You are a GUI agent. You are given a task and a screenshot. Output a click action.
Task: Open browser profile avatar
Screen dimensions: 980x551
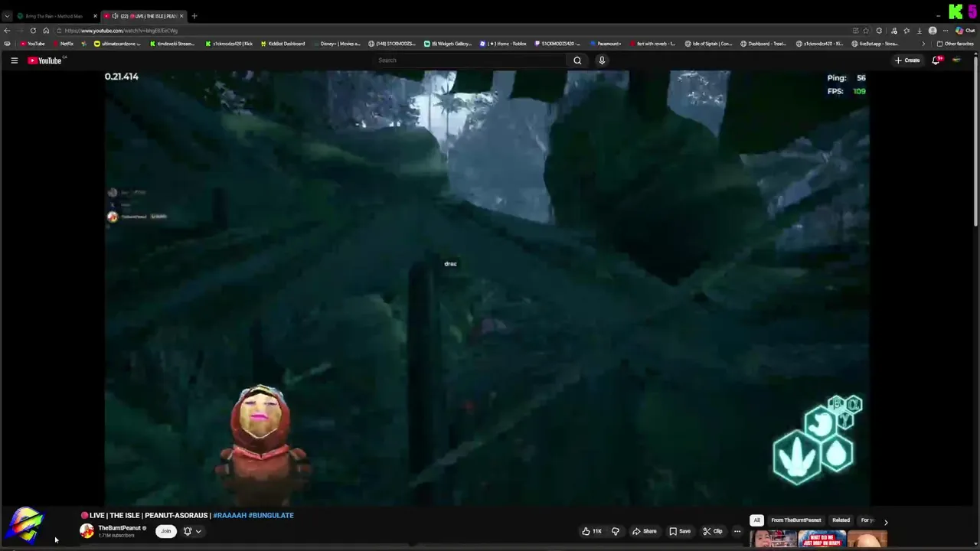point(933,31)
